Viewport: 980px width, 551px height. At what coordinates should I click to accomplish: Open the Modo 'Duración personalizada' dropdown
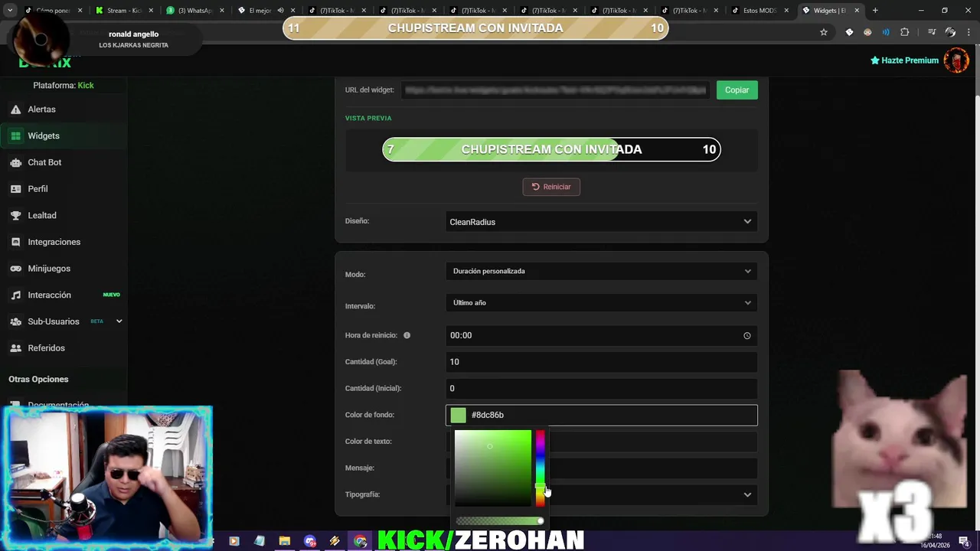tap(602, 271)
